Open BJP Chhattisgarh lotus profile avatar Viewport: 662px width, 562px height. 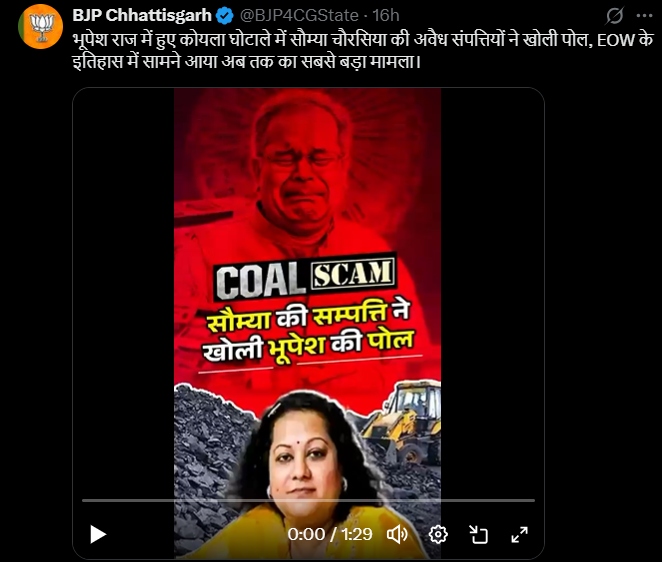41,27
